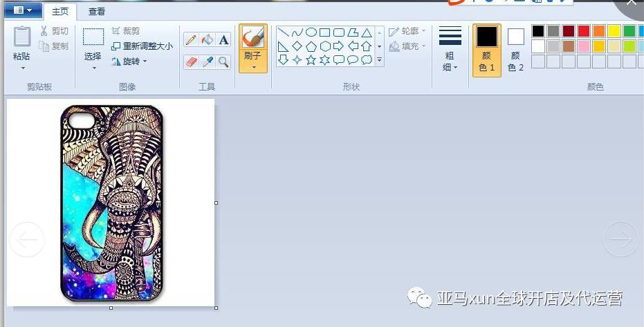Viewport: 644px width, 327px height.
Task: Choose the Polygon shape
Action: tap(352, 32)
